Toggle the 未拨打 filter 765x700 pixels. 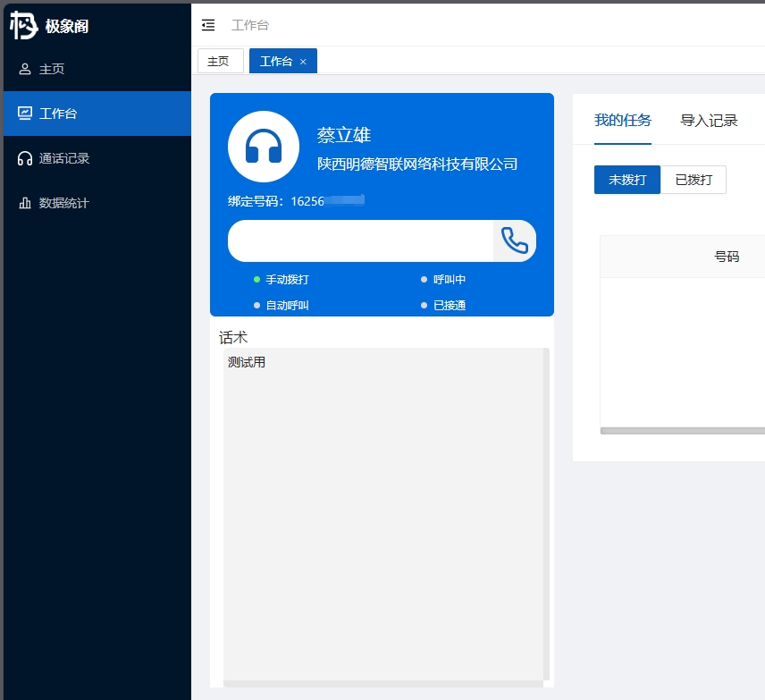point(626,180)
